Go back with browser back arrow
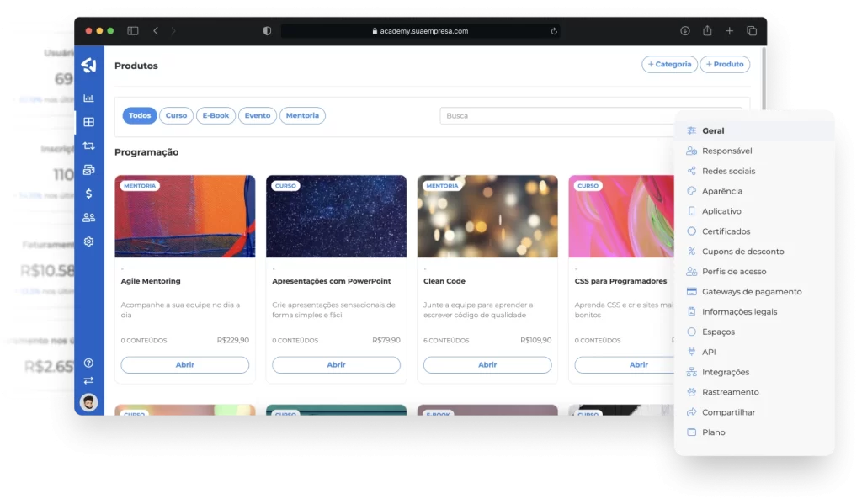The height and width of the screenshot is (504, 862). point(156,31)
